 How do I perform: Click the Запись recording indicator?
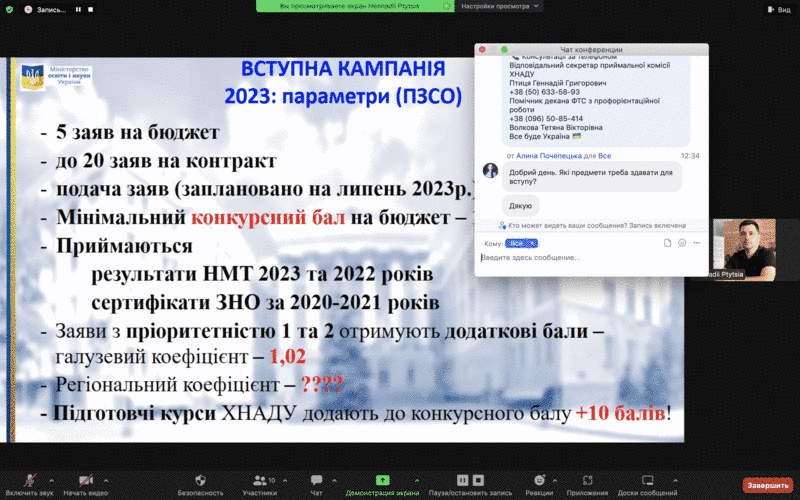coord(46,9)
